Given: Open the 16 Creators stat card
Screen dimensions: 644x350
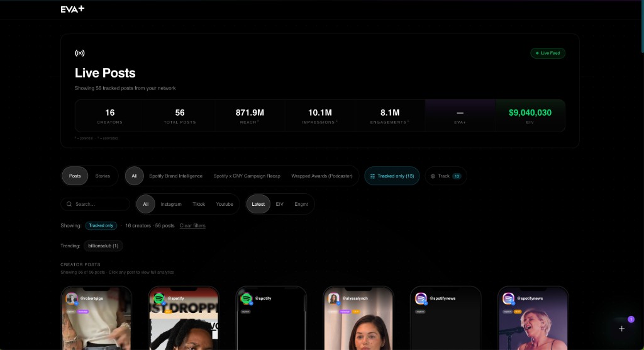Looking at the screenshot, I should coord(109,116).
